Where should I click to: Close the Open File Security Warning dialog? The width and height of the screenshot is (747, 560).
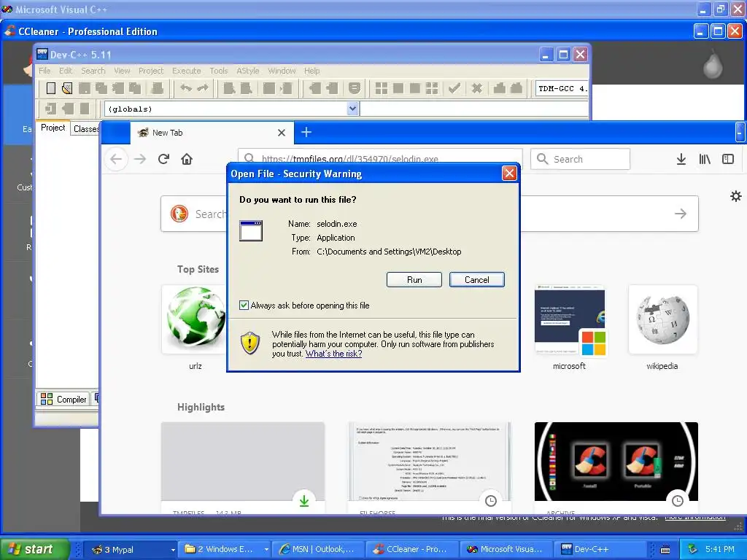(x=509, y=174)
